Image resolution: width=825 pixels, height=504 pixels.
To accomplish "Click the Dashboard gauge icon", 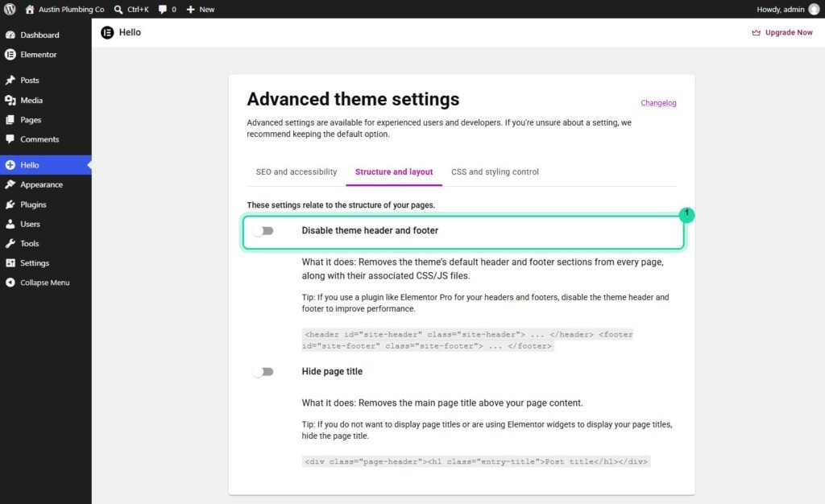I will [x=10, y=35].
